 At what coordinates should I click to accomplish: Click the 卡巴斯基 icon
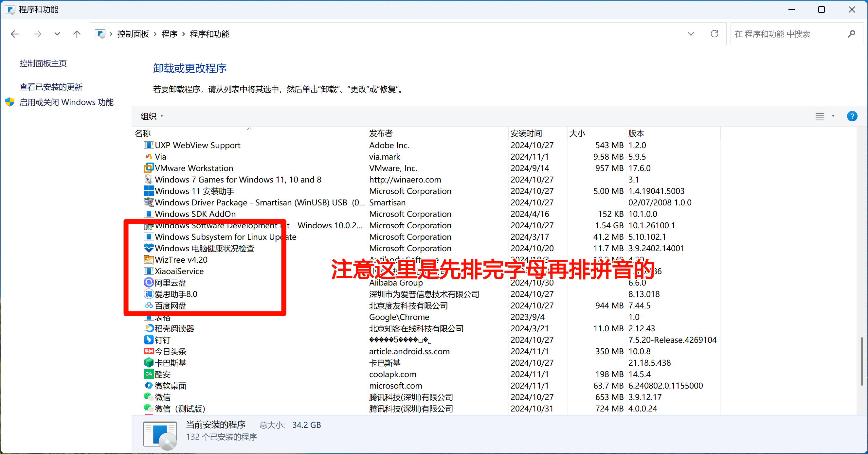coord(149,363)
